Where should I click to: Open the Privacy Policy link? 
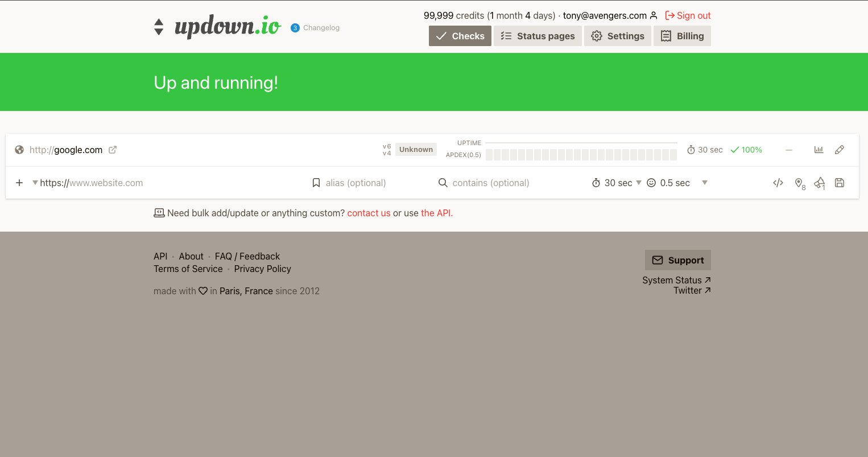click(262, 269)
